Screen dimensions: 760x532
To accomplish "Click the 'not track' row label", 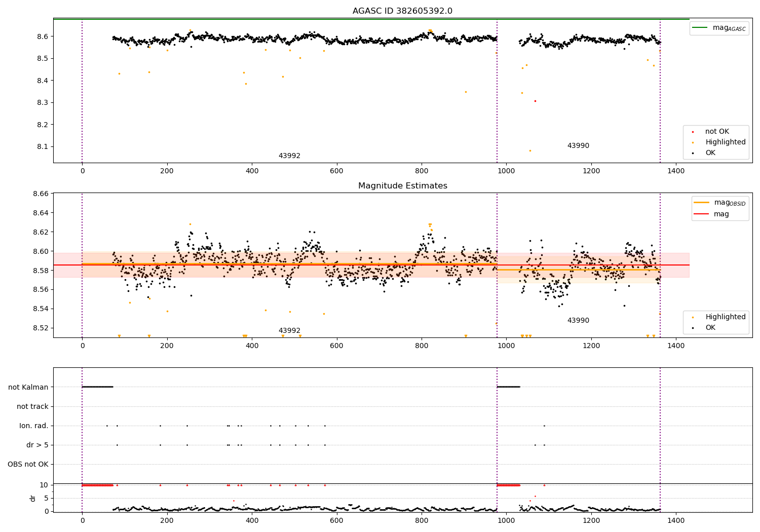I will point(32,406).
